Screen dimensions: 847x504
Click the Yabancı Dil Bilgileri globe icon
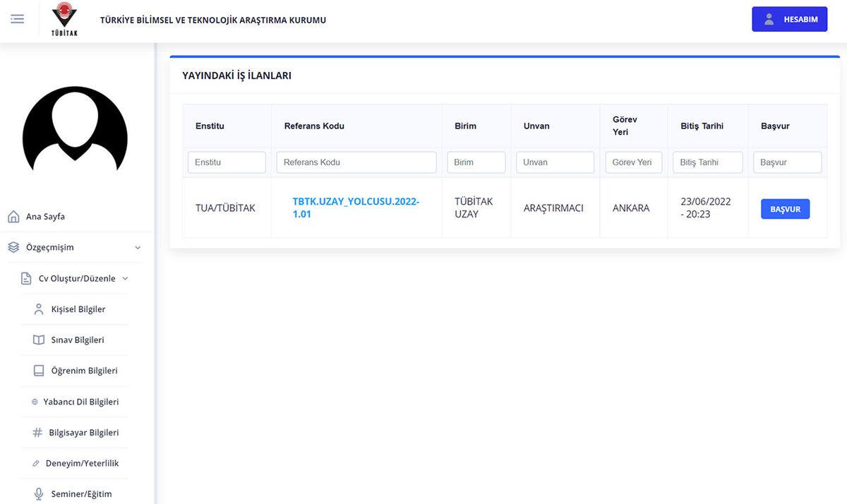coord(35,402)
